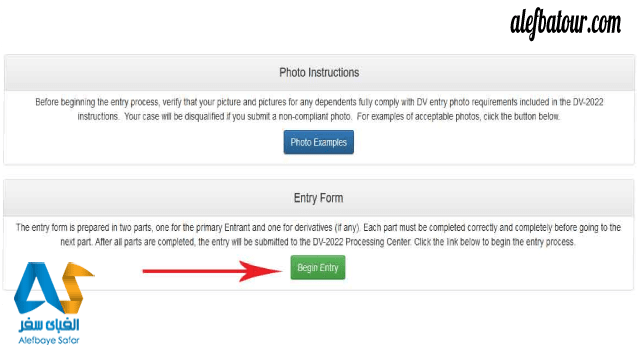This screenshot has height=360, width=640.
Task: Click the blue Photo Examples button
Action: tap(318, 142)
